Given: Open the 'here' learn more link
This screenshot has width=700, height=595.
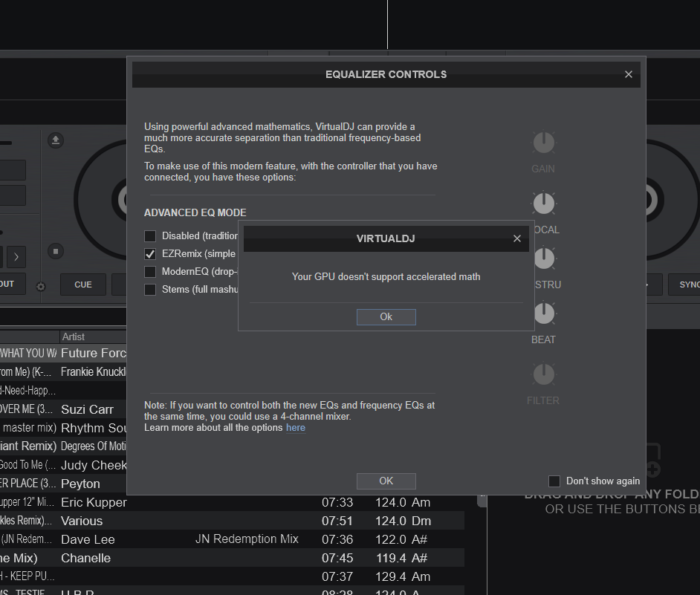Looking at the screenshot, I should (x=296, y=428).
